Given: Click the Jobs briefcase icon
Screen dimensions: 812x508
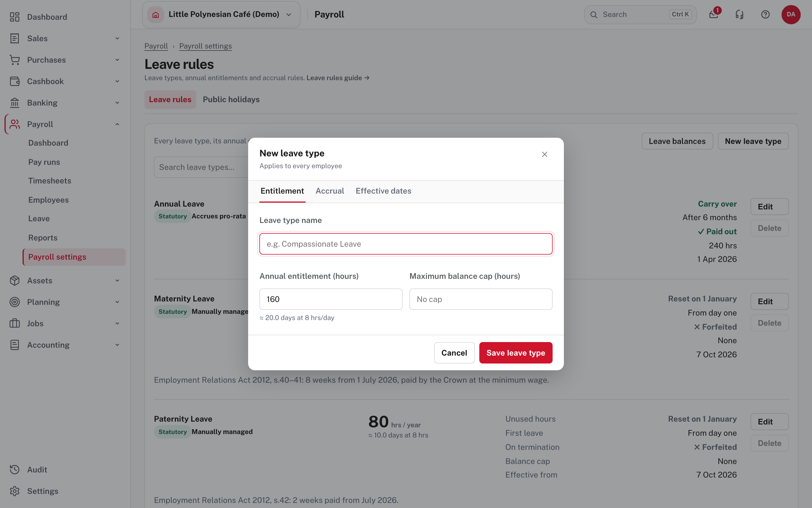Looking at the screenshot, I should tap(14, 323).
